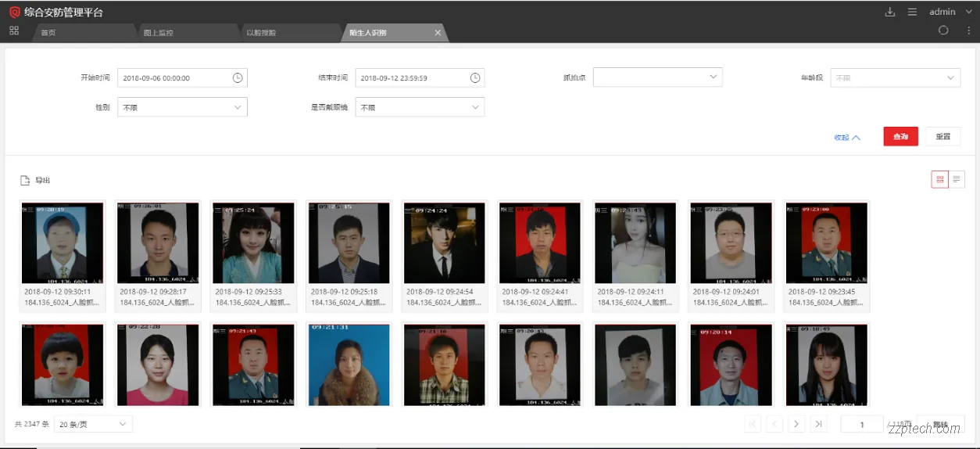This screenshot has height=449, width=980.
Task: Open the 图上监控 tab
Action: (x=159, y=33)
